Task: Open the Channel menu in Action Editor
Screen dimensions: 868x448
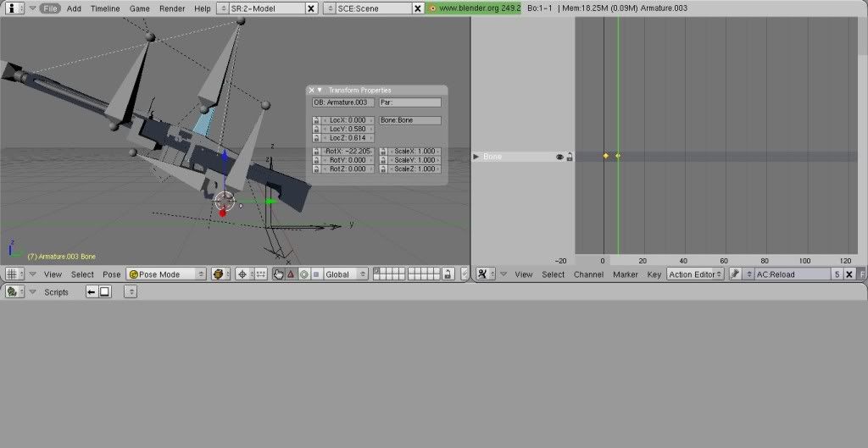Action: click(x=588, y=274)
